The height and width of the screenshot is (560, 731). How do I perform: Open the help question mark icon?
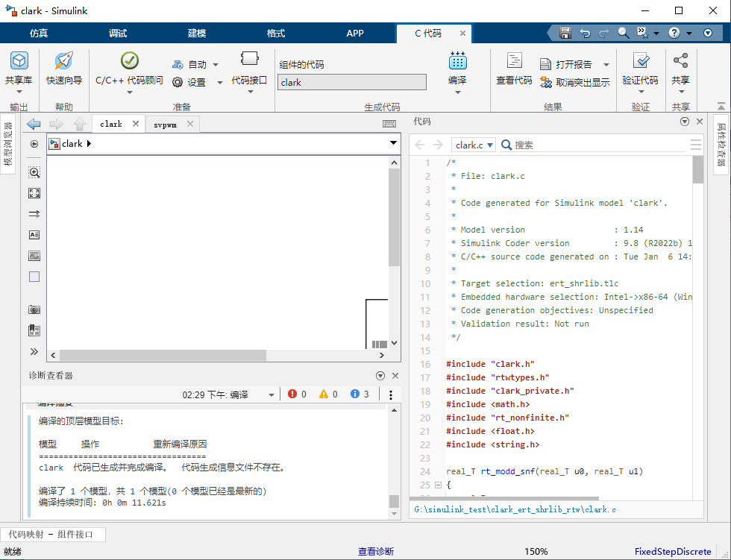tap(674, 33)
